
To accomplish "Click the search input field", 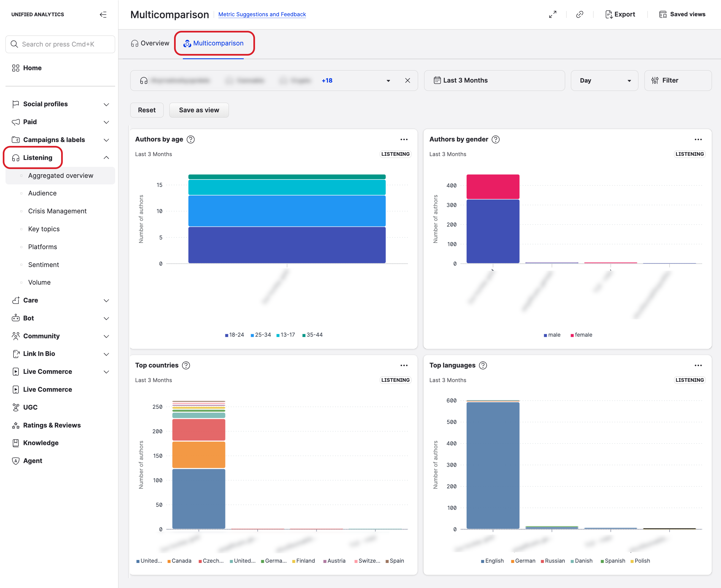I will pos(60,44).
